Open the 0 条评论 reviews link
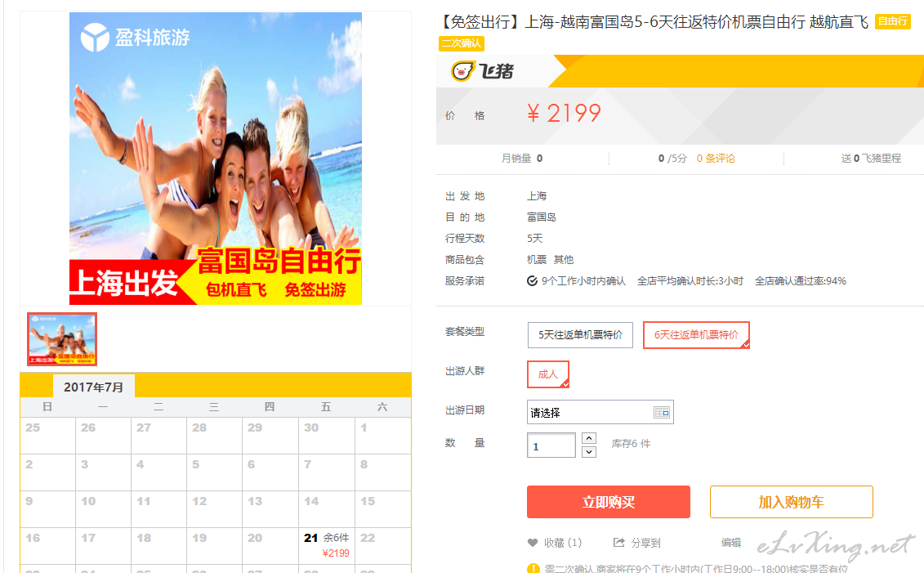This screenshot has width=924, height=573. coord(716,159)
